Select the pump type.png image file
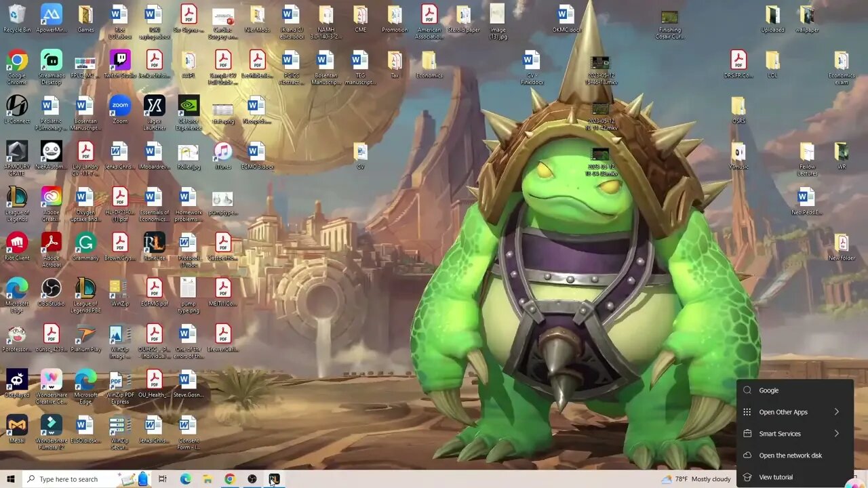Screen dimensions: 868x488 pyautogui.click(x=189, y=295)
